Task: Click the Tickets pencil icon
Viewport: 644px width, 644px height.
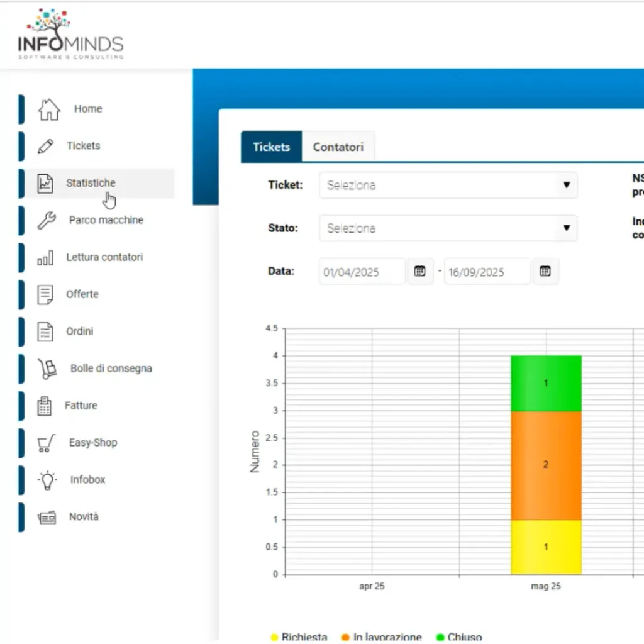Action: click(x=45, y=146)
